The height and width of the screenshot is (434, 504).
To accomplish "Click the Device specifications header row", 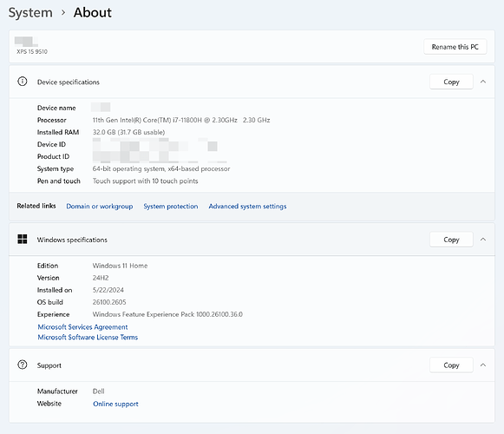I will tap(252, 82).
